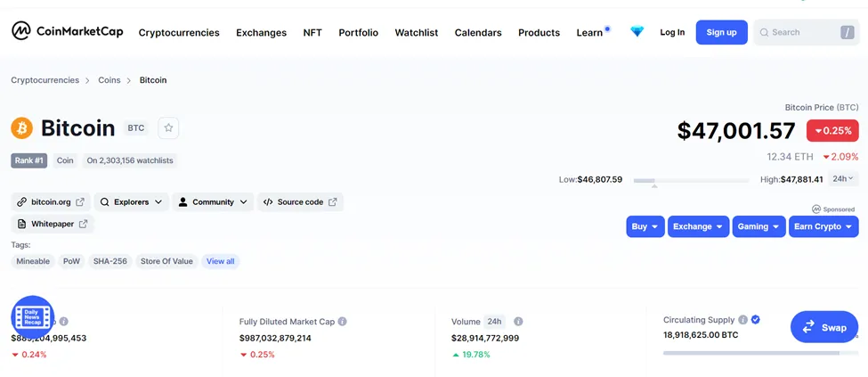
Task: Click View all tags
Action: coord(220,261)
